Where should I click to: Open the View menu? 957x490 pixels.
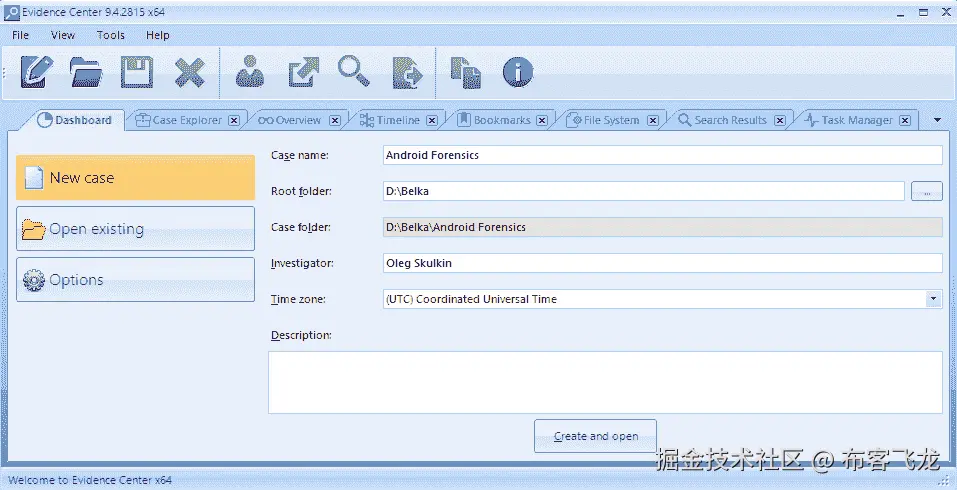tap(63, 35)
